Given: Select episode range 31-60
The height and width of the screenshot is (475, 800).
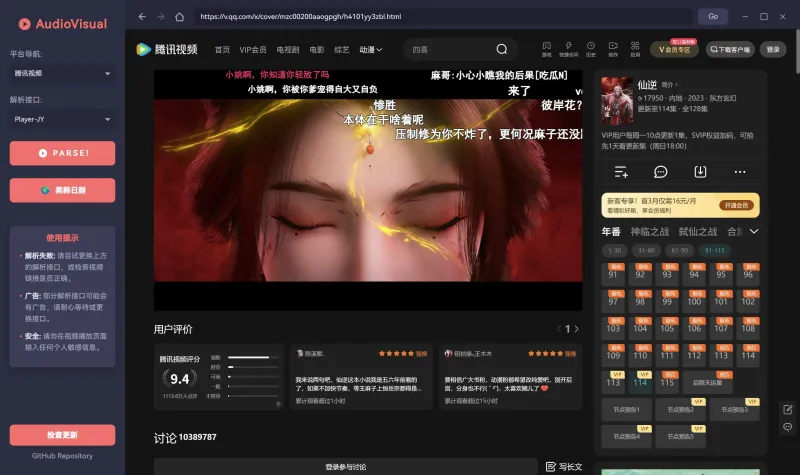Looking at the screenshot, I should [x=646, y=251].
